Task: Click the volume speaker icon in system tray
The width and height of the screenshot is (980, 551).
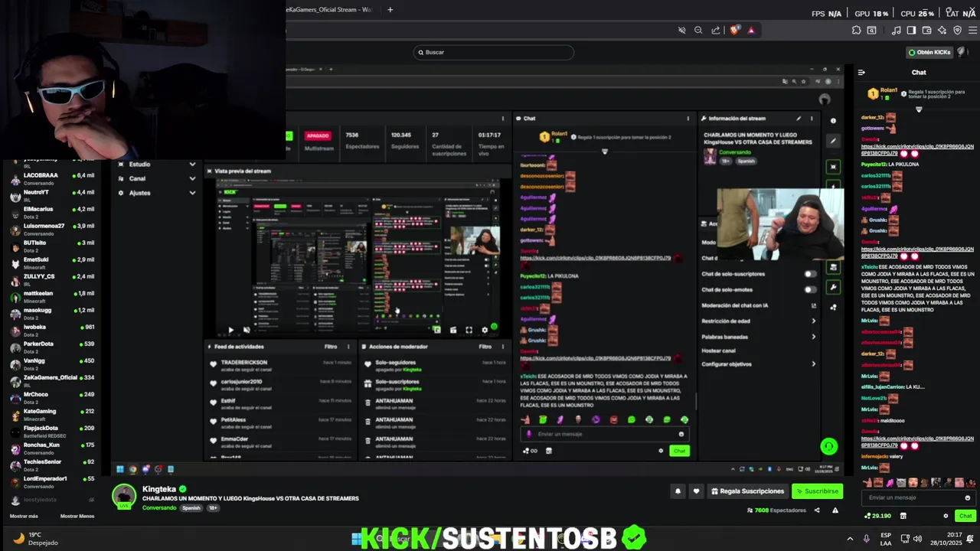Action: click(917, 539)
